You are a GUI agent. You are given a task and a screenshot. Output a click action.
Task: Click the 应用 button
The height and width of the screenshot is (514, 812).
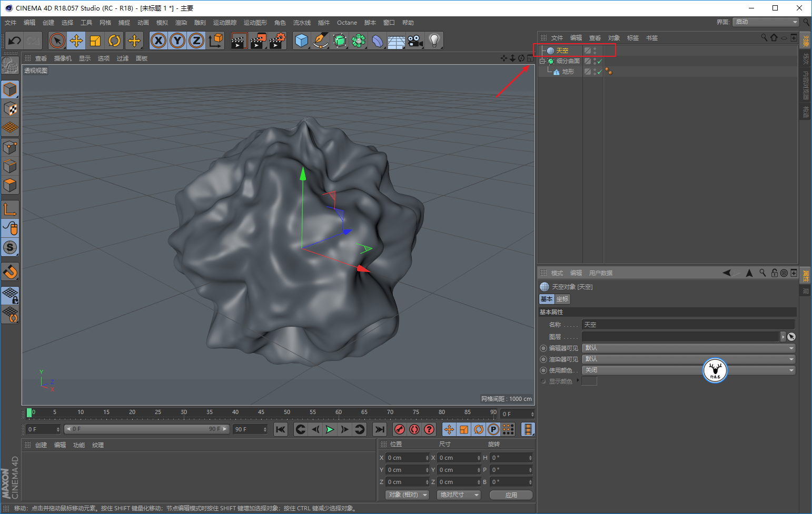coord(511,495)
